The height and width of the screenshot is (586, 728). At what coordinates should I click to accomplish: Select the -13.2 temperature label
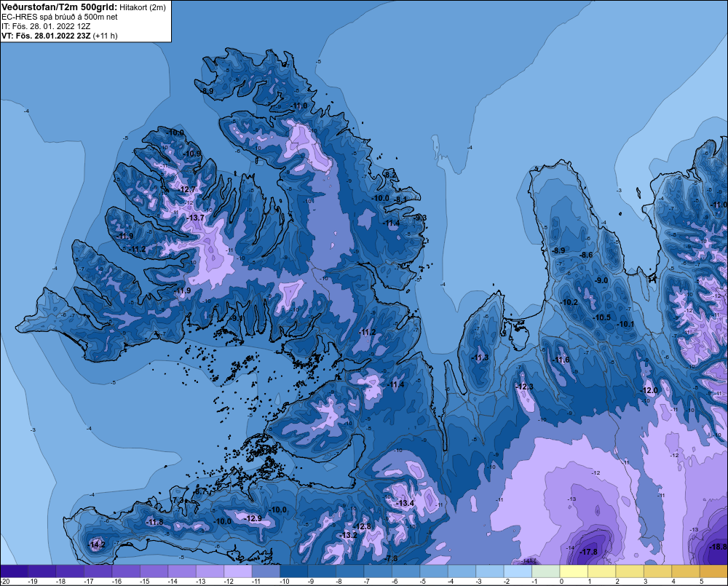(348, 535)
